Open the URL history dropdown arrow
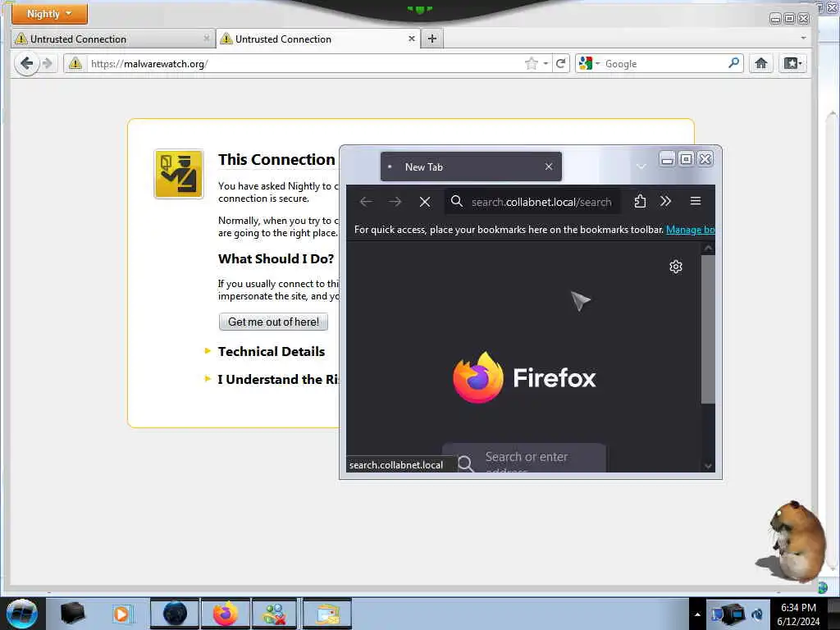Image resolution: width=840 pixels, height=630 pixels. click(x=546, y=64)
